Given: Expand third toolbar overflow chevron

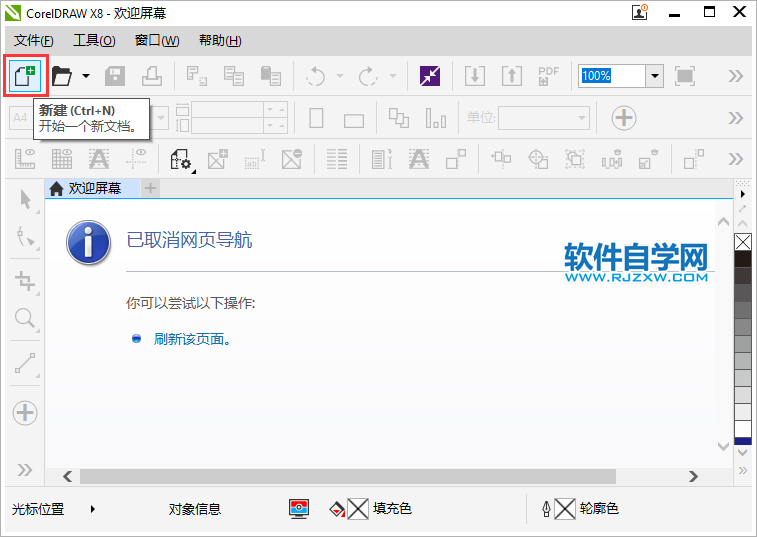Looking at the screenshot, I should pos(736,159).
